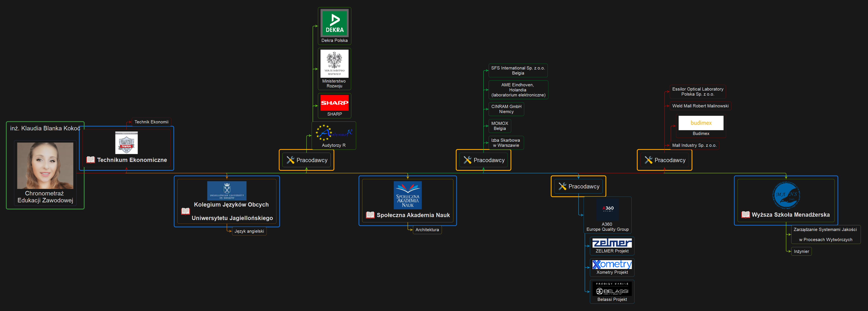868x311 pixels.
Task: Click the red SHARP logo
Action: 334,103
